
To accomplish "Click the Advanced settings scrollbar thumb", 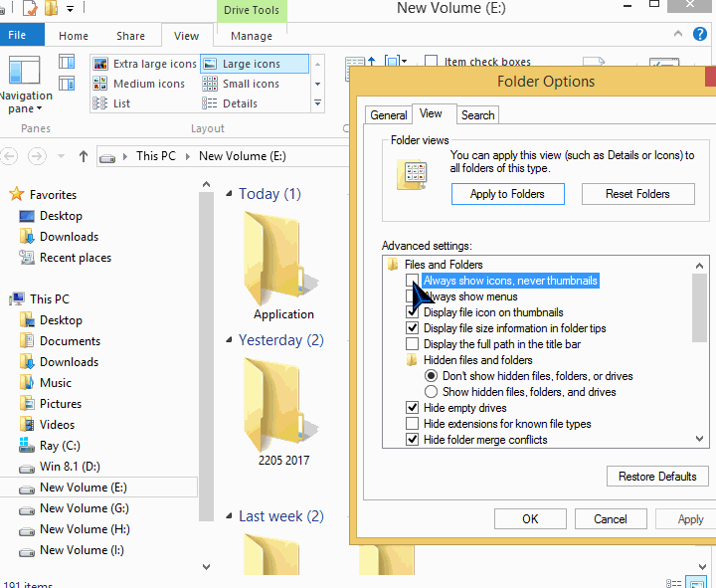I will point(699,308).
